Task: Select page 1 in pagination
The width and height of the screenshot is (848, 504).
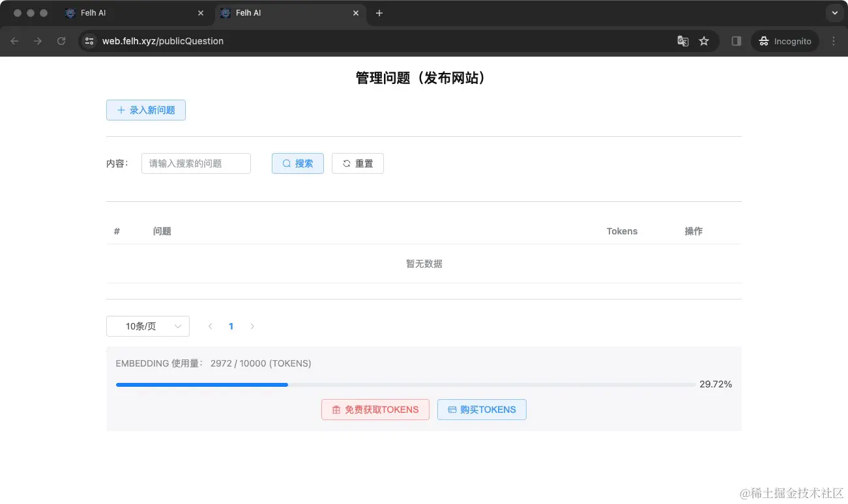Action: [x=231, y=326]
